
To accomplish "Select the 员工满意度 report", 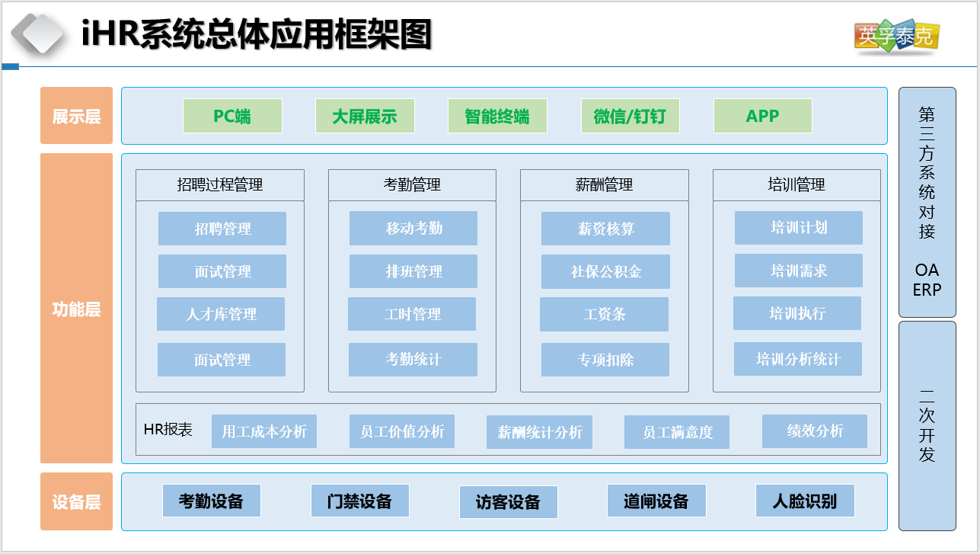I will [x=677, y=432].
